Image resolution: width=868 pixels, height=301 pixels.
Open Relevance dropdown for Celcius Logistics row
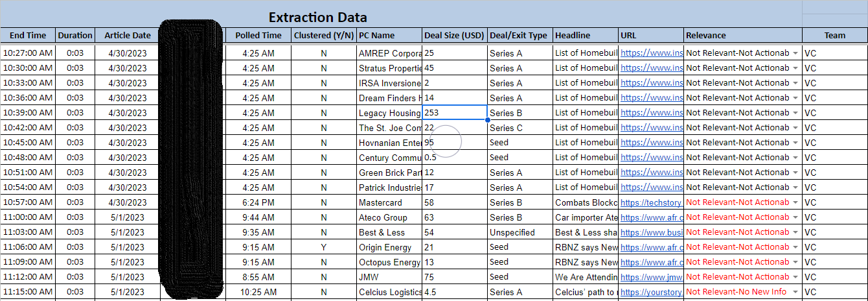(795, 292)
